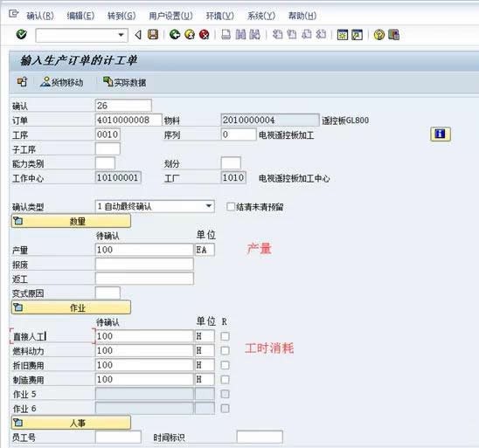
Task: Tick the R checkbox for 直接人工
Action: [x=225, y=336]
